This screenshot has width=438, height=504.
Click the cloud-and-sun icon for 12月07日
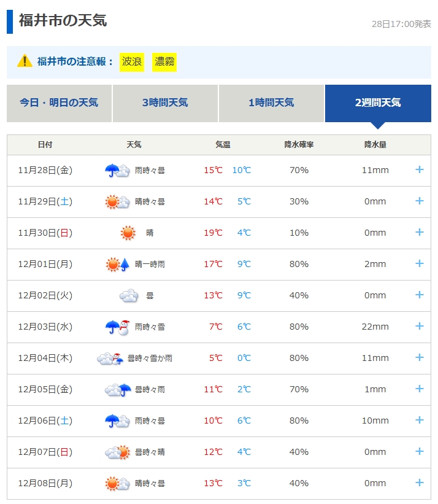[x=117, y=452]
